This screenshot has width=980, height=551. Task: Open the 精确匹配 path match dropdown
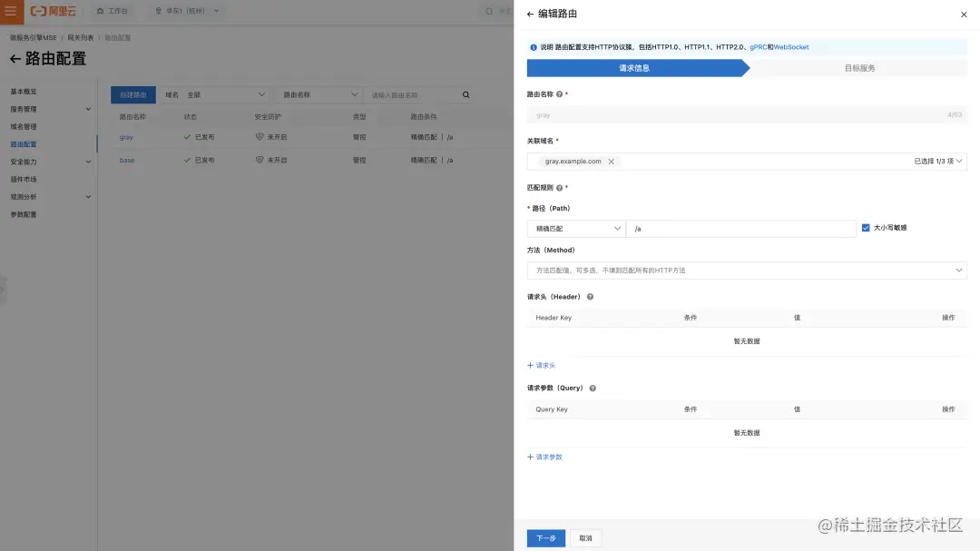pyautogui.click(x=575, y=229)
